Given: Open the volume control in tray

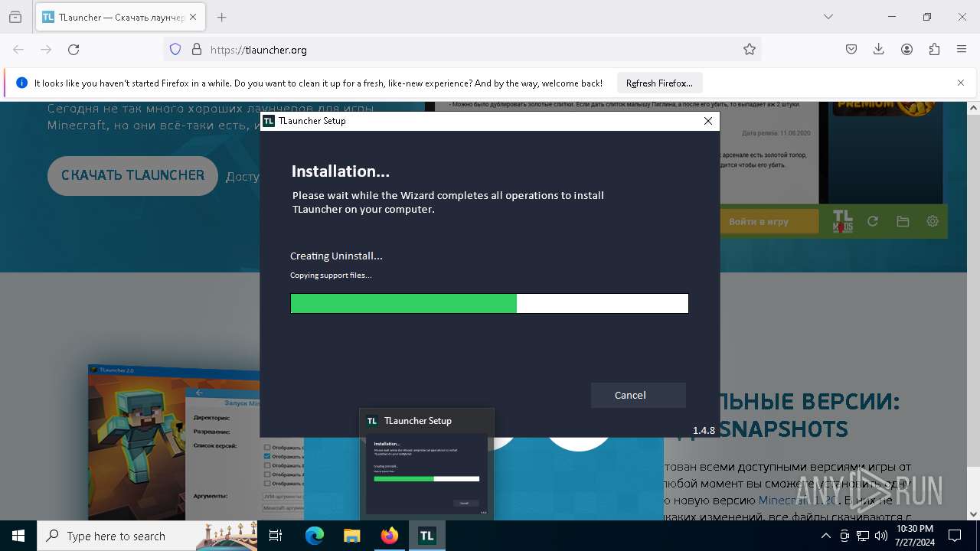Looking at the screenshot, I should pos(881,536).
